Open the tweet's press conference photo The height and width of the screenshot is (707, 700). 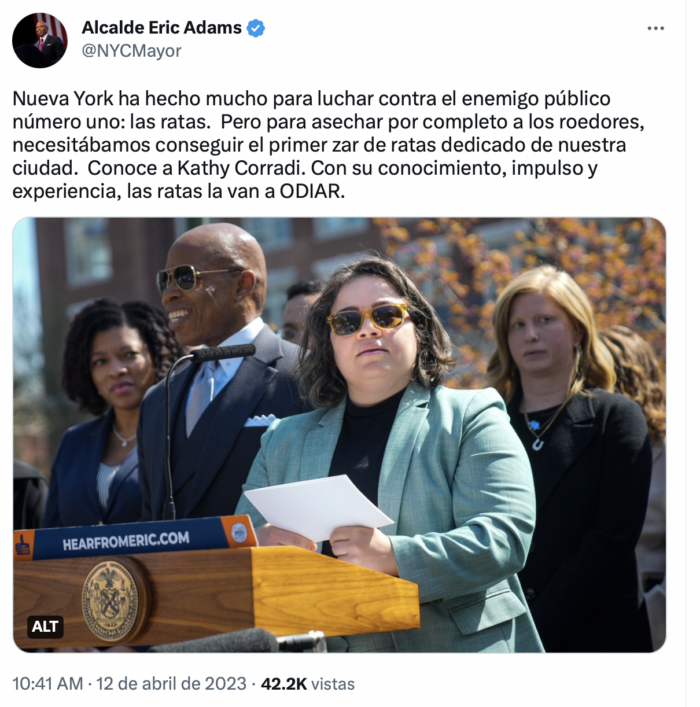coord(339,435)
